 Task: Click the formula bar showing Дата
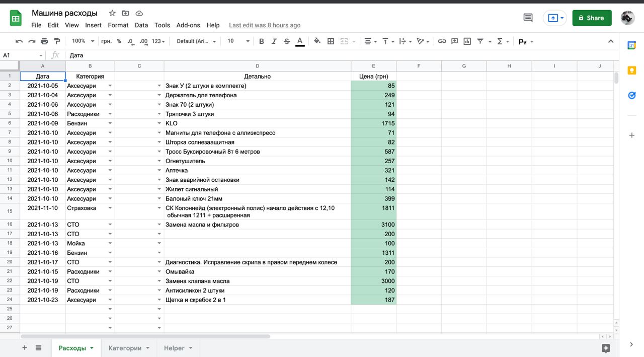click(342, 55)
